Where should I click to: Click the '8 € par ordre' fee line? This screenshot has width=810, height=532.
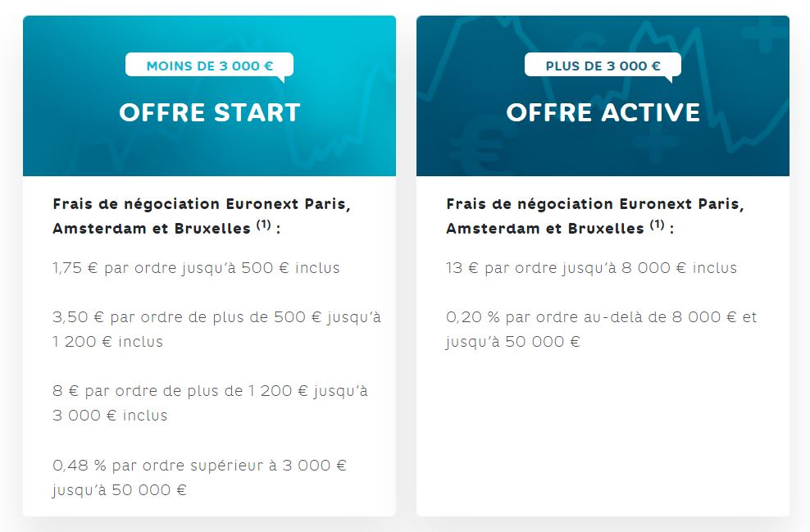tap(210, 402)
